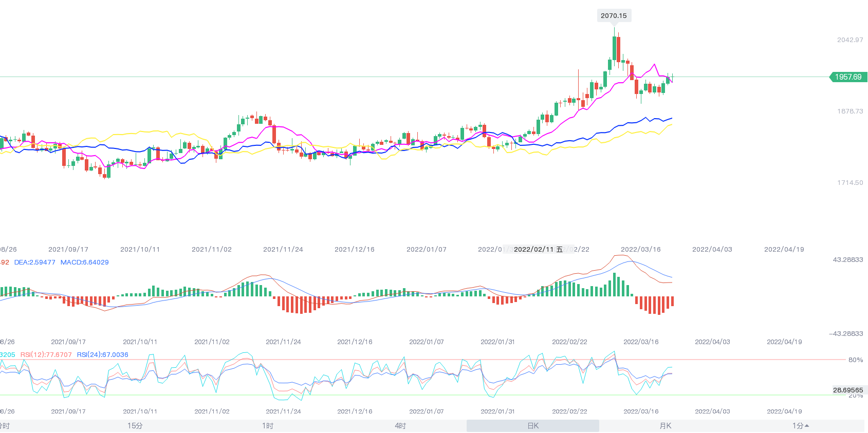Switch chart to 4时 interval
The image size is (868, 433).
click(400, 426)
